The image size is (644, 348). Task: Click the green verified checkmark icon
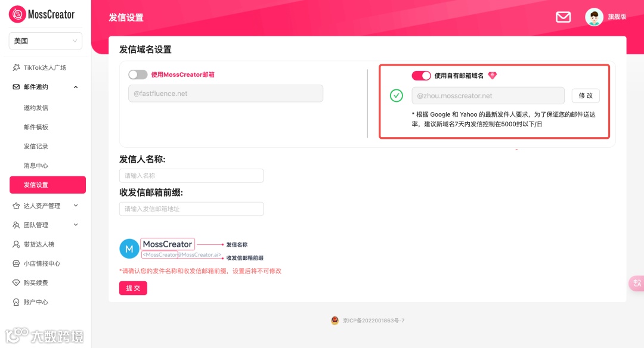pyautogui.click(x=397, y=95)
